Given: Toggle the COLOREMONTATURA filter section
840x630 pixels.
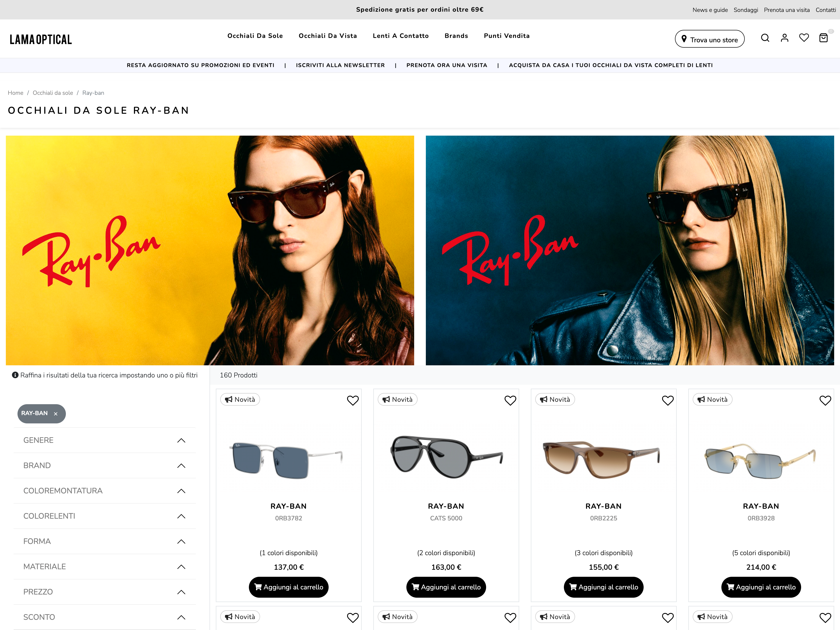Looking at the screenshot, I should [105, 491].
